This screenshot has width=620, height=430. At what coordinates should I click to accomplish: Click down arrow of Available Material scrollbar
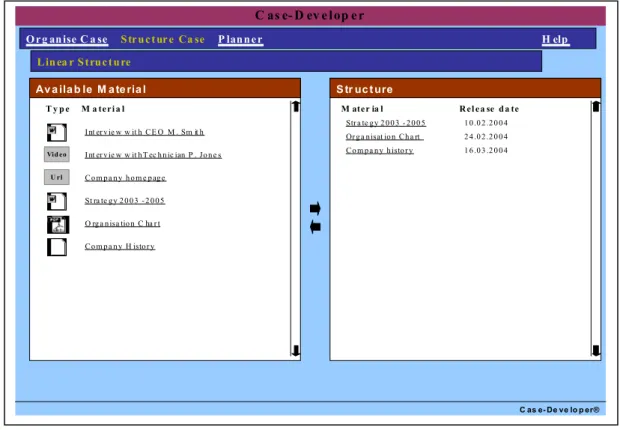[295, 350]
